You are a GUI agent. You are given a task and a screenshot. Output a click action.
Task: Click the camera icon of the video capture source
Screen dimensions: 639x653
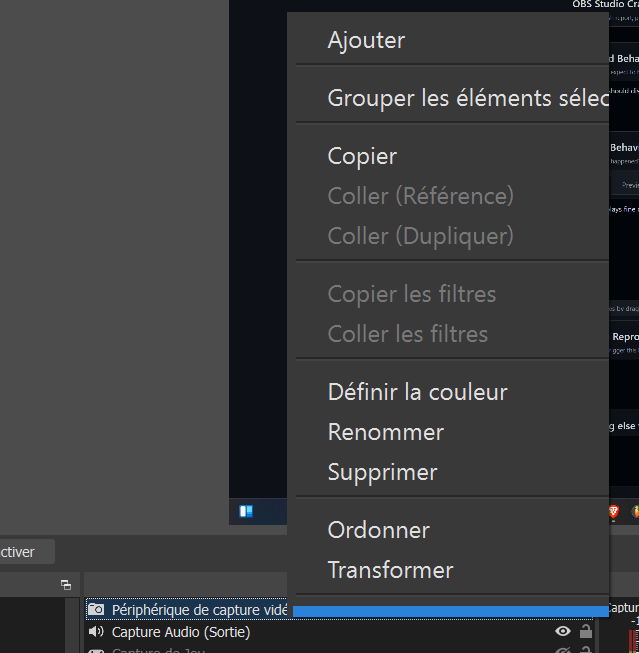click(x=96, y=610)
